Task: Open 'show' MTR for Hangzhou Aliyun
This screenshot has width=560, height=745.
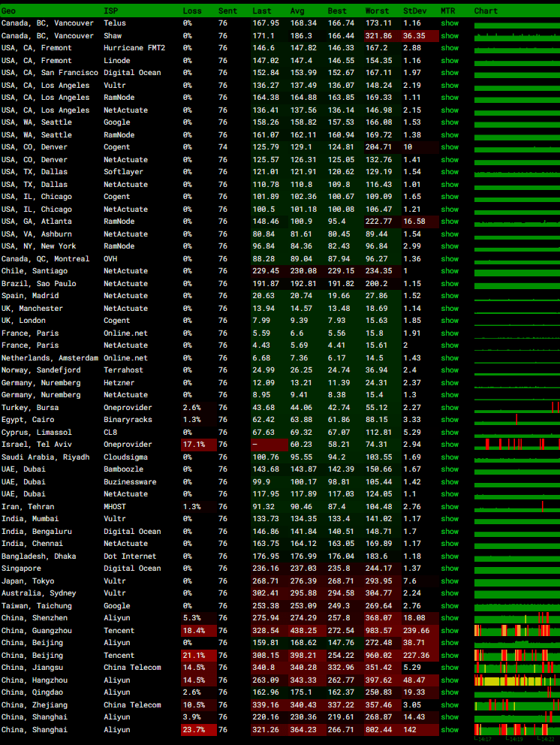Action: click(450, 680)
